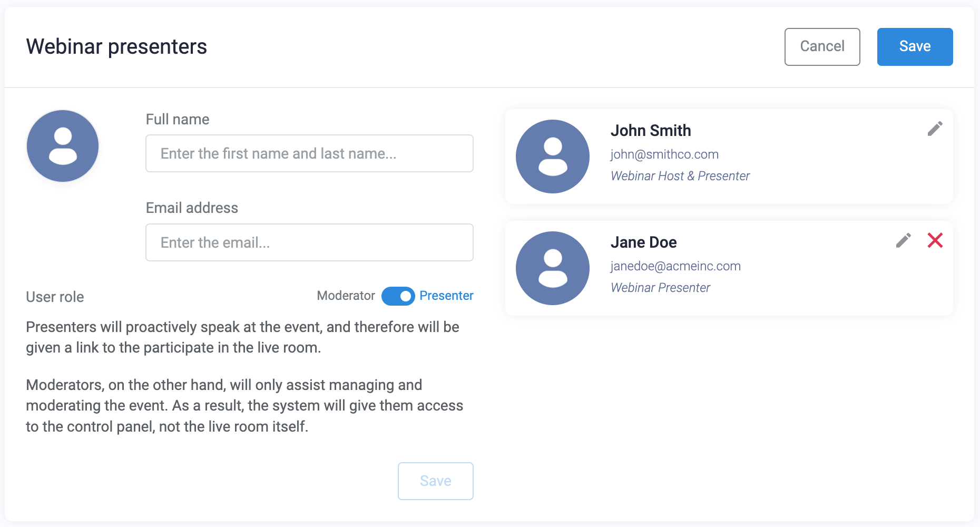Click the blank avatar placeholder in the form

[x=62, y=145]
